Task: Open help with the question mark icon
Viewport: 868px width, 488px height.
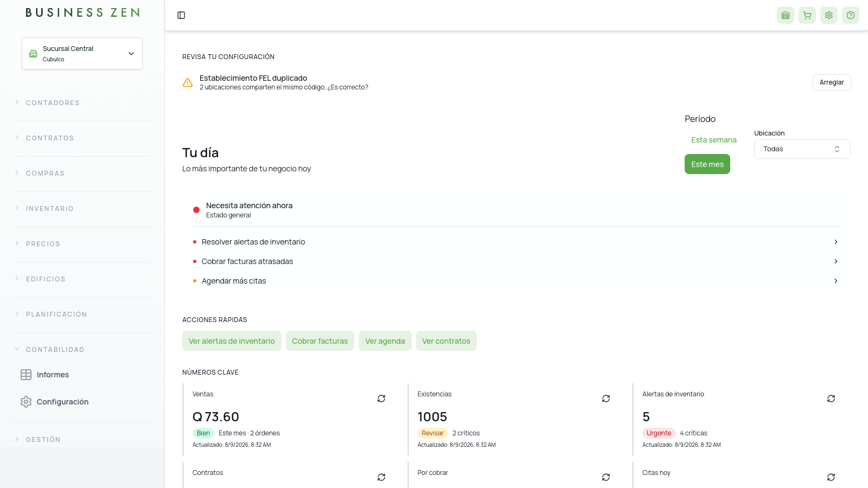Action: point(851,15)
